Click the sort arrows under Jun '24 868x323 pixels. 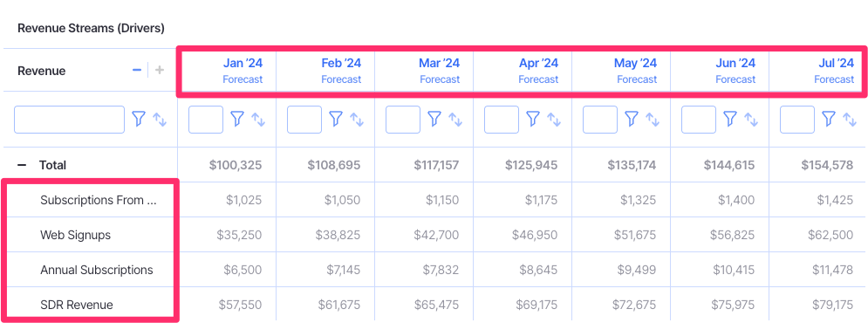(x=750, y=119)
